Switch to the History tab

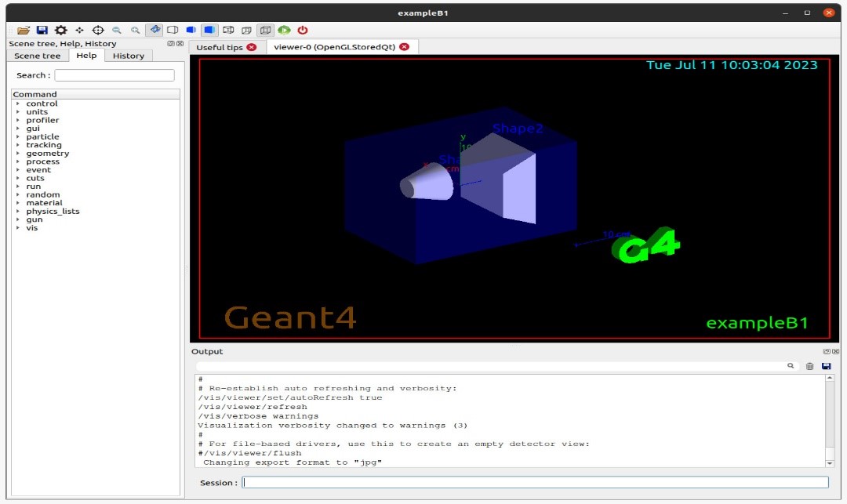click(129, 56)
